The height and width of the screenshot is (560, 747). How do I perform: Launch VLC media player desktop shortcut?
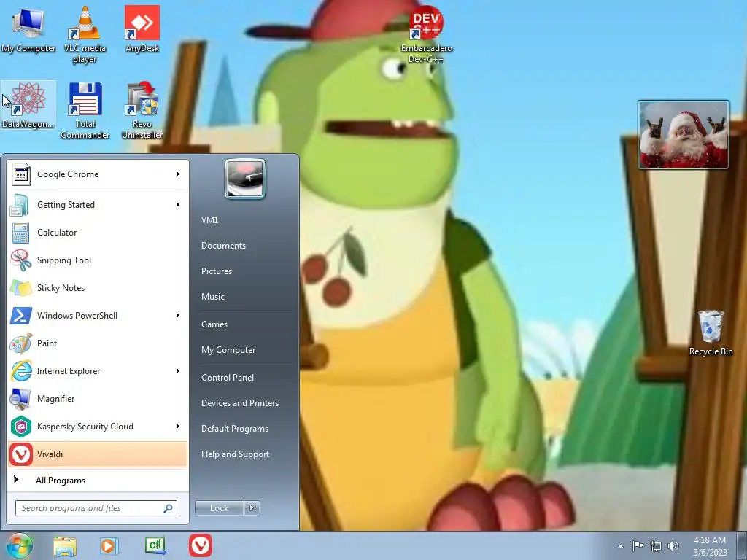(85, 35)
